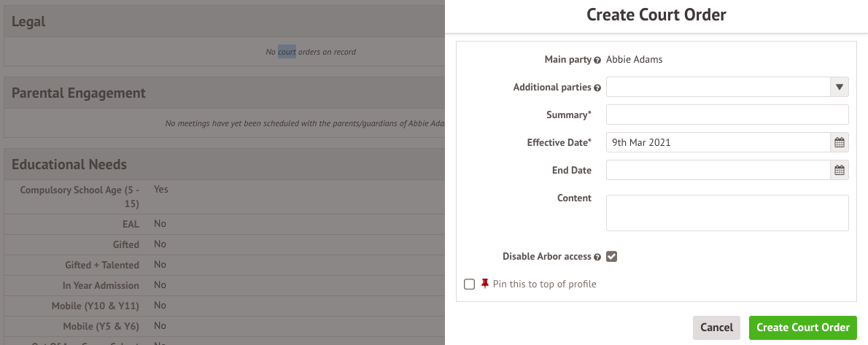This screenshot has width=868, height=345.
Task: Click the Additional parties help icon
Action: pos(597,88)
